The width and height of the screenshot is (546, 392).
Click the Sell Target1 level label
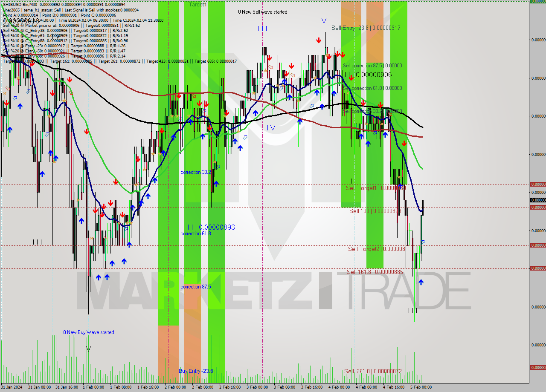pyautogui.click(x=375, y=188)
